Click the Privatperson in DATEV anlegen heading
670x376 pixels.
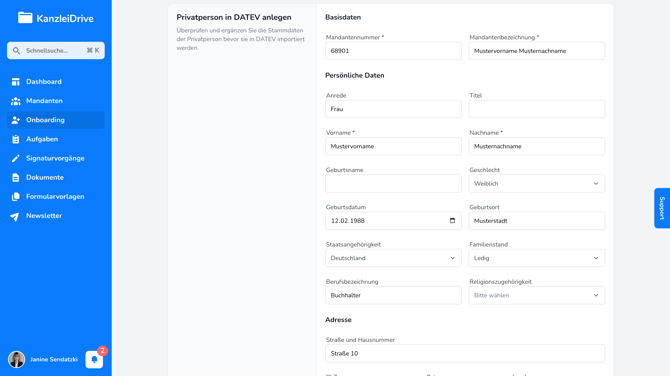(x=234, y=17)
